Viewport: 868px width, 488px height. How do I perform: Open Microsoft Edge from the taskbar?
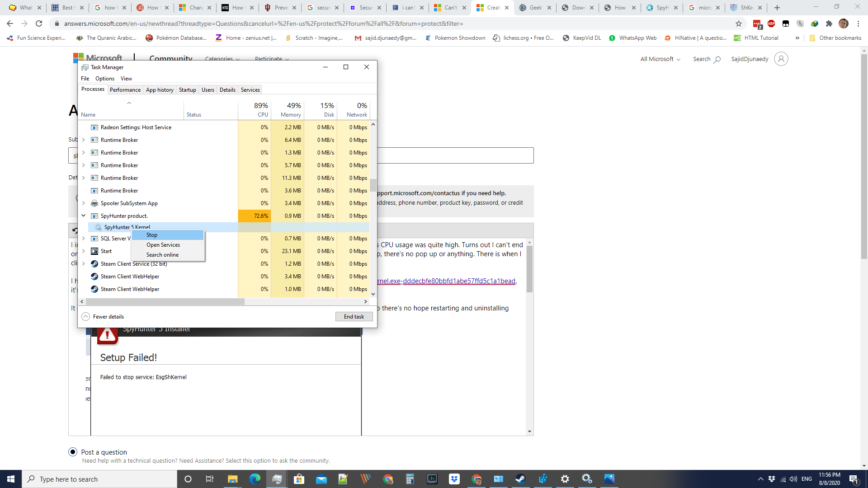click(255, 479)
